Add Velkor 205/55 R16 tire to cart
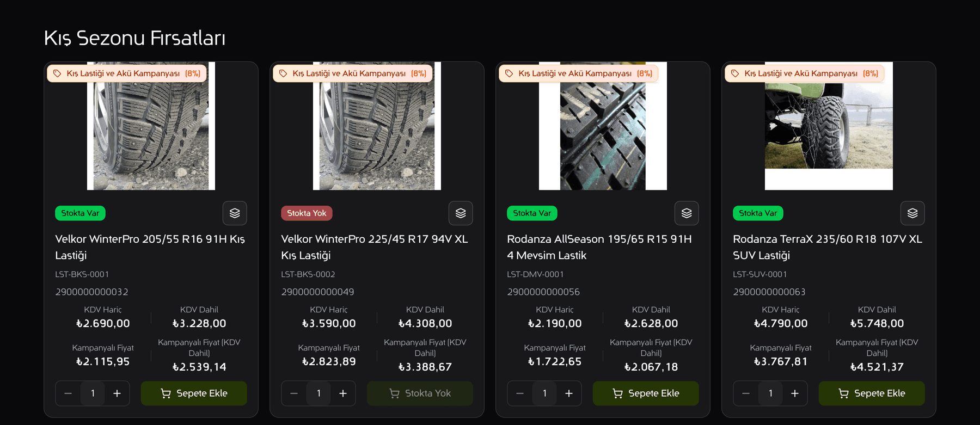The image size is (980, 425). [194, 393]
